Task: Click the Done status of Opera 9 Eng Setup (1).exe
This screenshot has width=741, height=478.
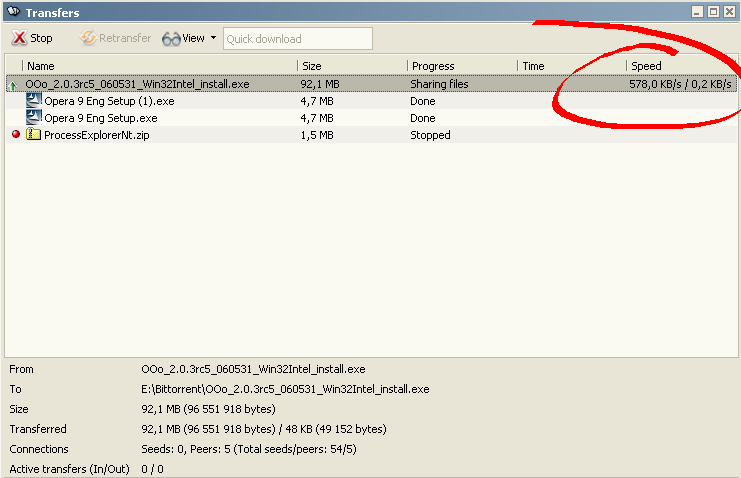Action: [422, 101]
